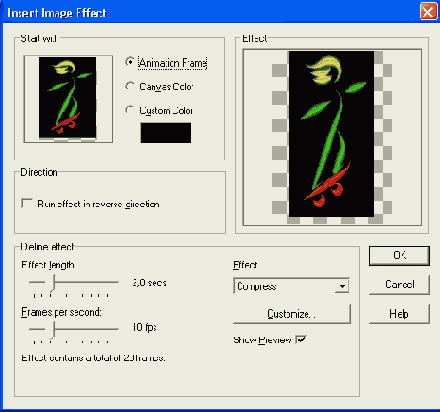Screen dimensions: 440x412
Task: Open the Effect dropdown arrow
Action: point(342,286)
